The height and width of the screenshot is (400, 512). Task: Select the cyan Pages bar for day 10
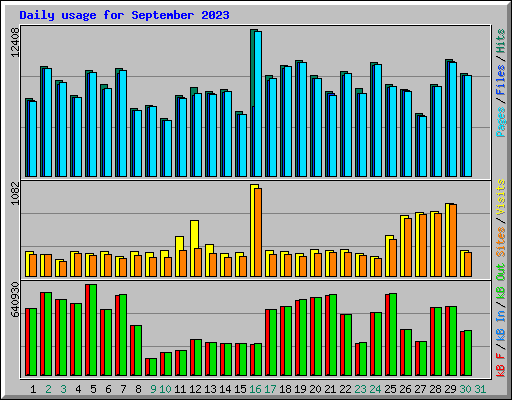pos(168,149)
